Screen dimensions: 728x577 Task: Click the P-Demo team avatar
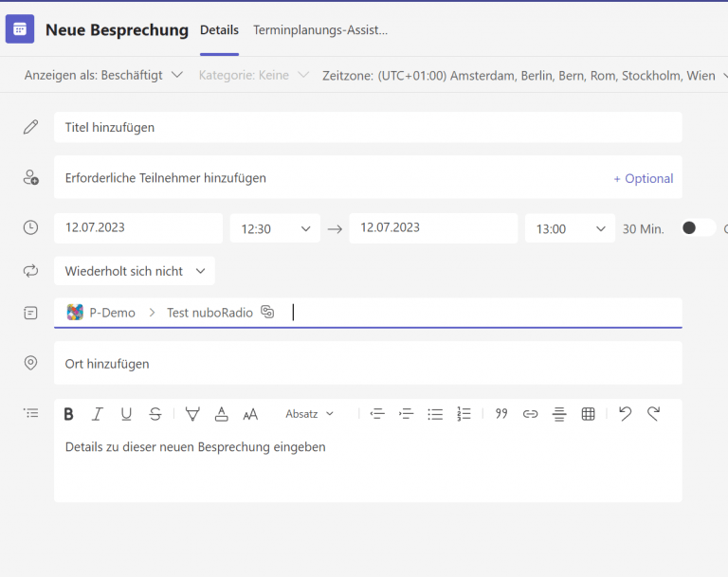(75, 312)
